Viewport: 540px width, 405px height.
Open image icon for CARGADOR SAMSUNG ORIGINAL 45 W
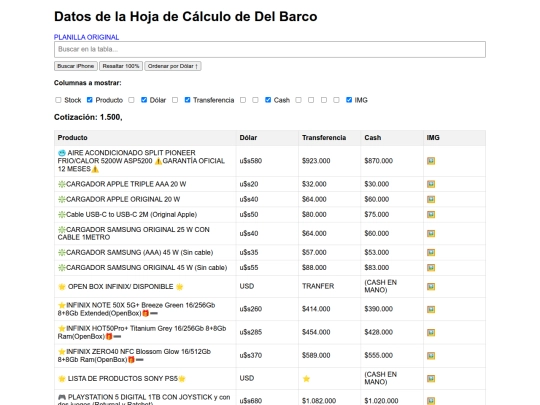(431, 268)
